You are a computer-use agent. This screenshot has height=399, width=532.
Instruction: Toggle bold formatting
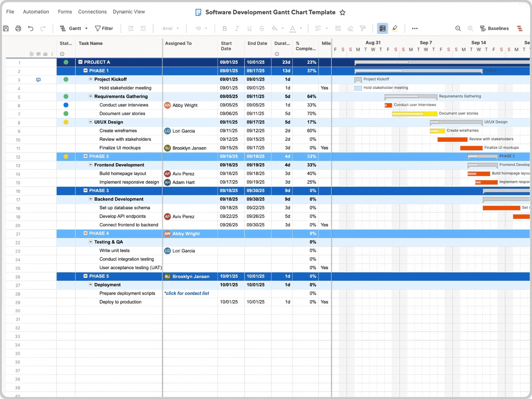(224, 28)
